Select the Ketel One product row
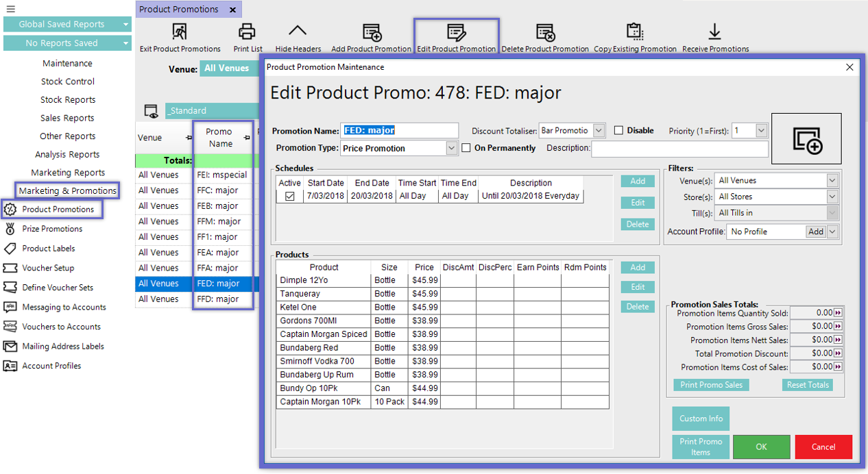Viewport: 868px width, 474px height. tap(442, 307)
